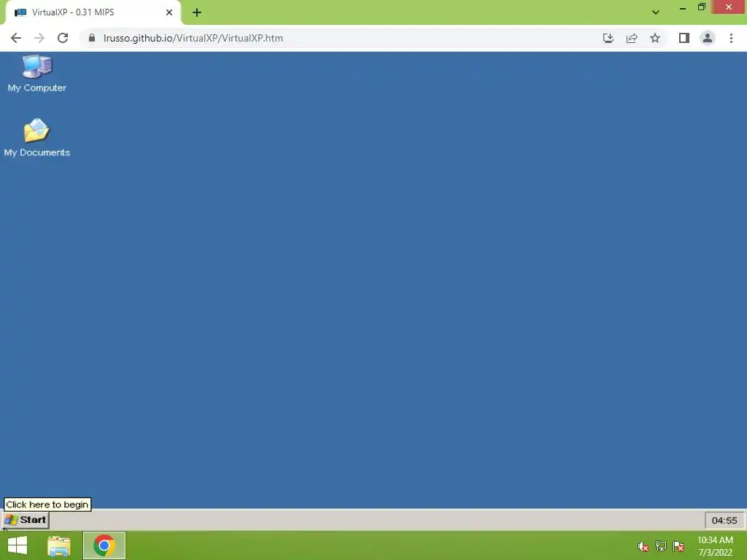Viewport: 747px width, 560px height.
Task: Expand the tab search chevron
Action: click(656, 12)
